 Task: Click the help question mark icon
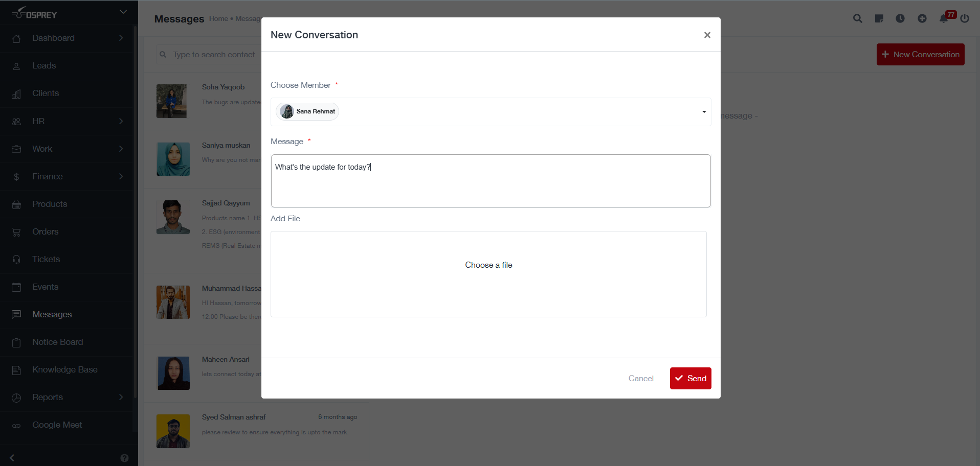coord(124,458)
